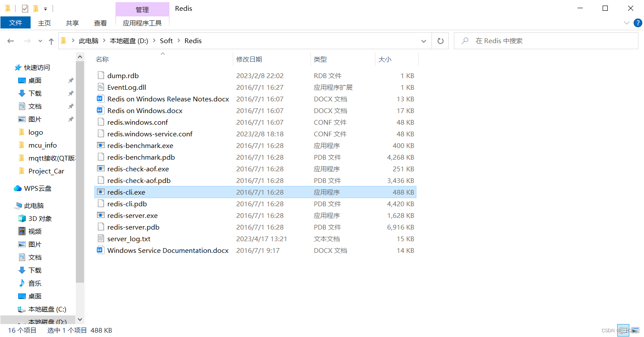Screen dimensions: 644x337
Task: Click the 2023/4/17 13:21 date cell
Action: [262, 239]
